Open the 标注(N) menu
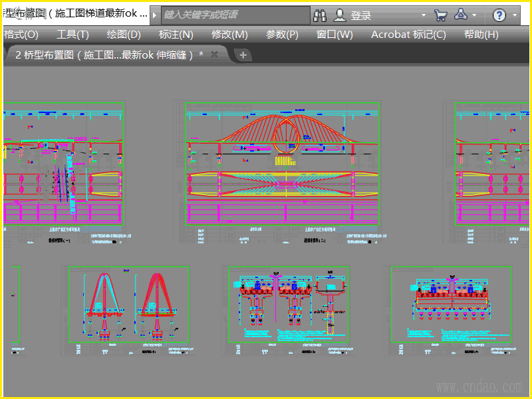Viewport: 532px width, 399px height. click(176, 35)
